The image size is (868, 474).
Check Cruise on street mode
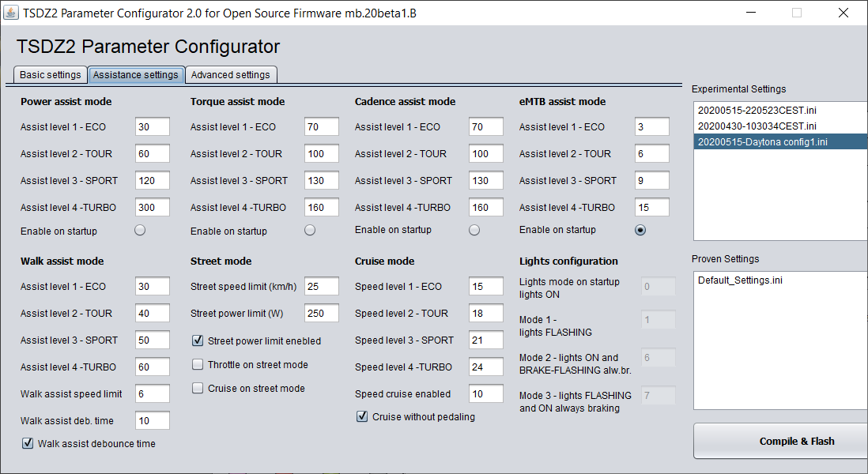(x=198, y=388)
